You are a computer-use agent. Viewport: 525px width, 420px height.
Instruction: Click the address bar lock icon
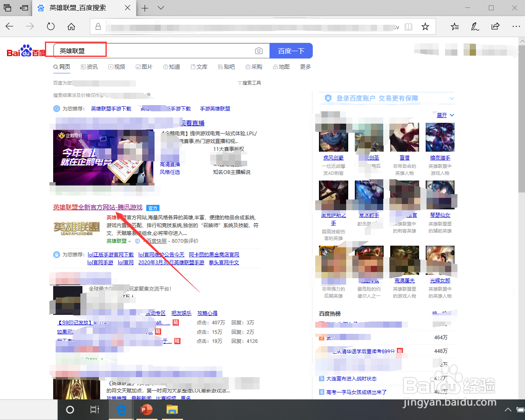coord(98,26)
